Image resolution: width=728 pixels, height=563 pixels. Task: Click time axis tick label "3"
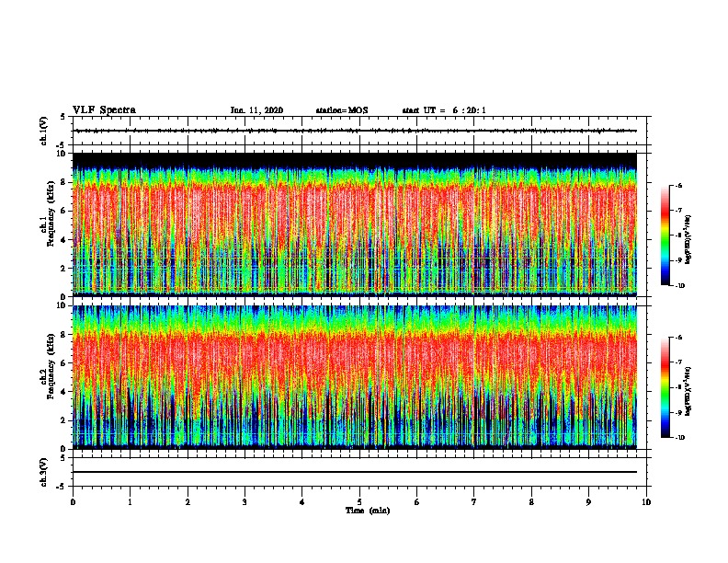tap(245, 502)
